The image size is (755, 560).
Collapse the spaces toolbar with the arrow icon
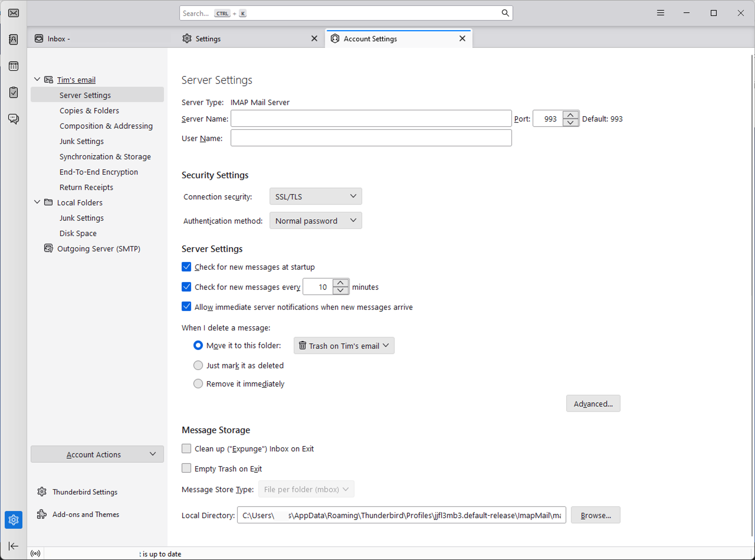coord(14,546)
